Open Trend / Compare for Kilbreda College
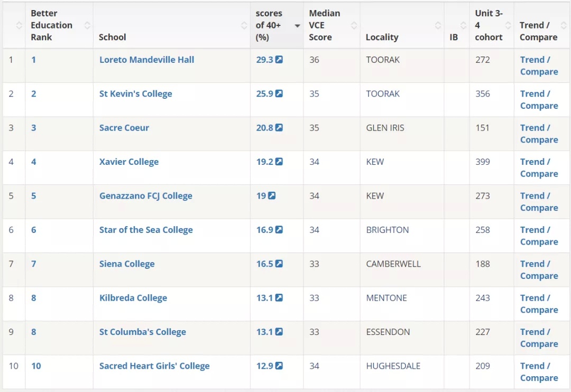Image resolution: width=571 pixels, height=392 pixels. pyautogui.click(x=539, y=304)
